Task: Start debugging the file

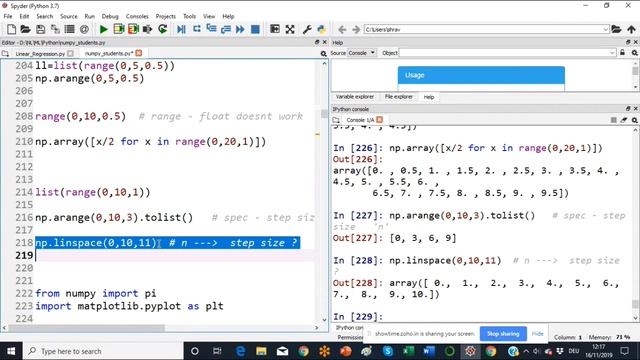Action: [181, 29]
